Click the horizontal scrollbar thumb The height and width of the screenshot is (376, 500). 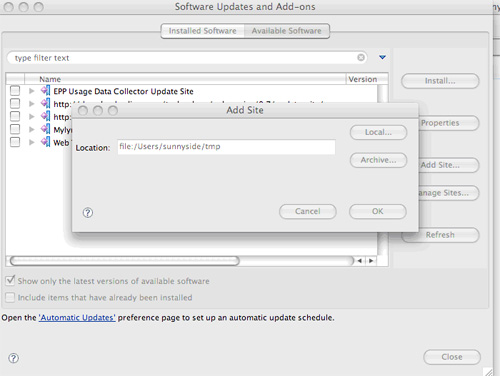[x=125, y=261]
